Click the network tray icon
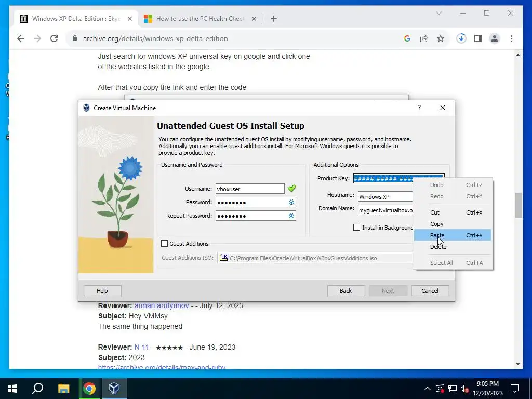This screenshot has height=399, width=532. click(x=453, y=389)
